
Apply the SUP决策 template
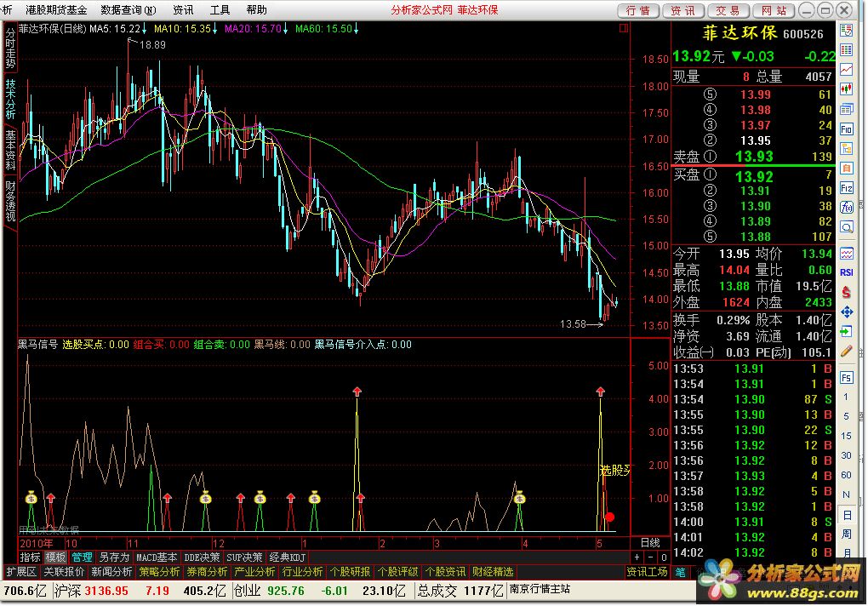(245, 557)
